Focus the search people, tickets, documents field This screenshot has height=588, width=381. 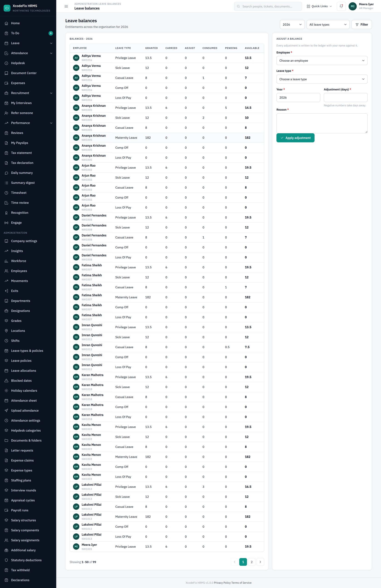(x=268, y=6)
